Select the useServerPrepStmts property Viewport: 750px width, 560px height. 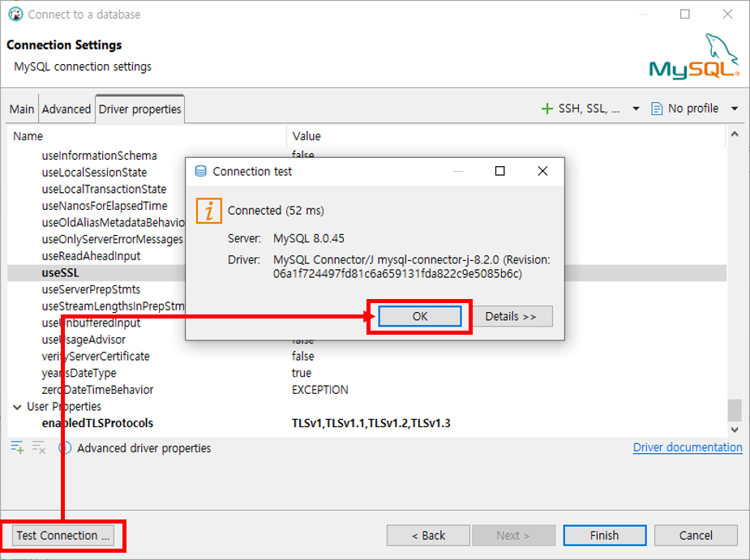pyautogui.click(x=92, y=290)
